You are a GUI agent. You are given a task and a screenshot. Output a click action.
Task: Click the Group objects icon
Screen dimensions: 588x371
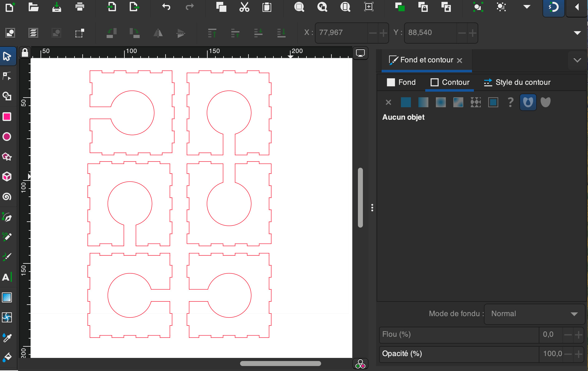click(x=478, y=7)
